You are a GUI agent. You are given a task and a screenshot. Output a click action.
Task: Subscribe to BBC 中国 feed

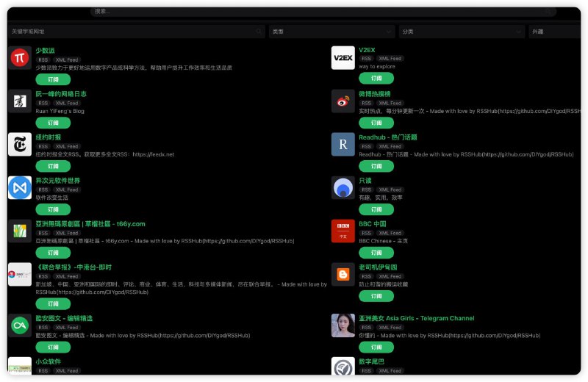point(376,253)
